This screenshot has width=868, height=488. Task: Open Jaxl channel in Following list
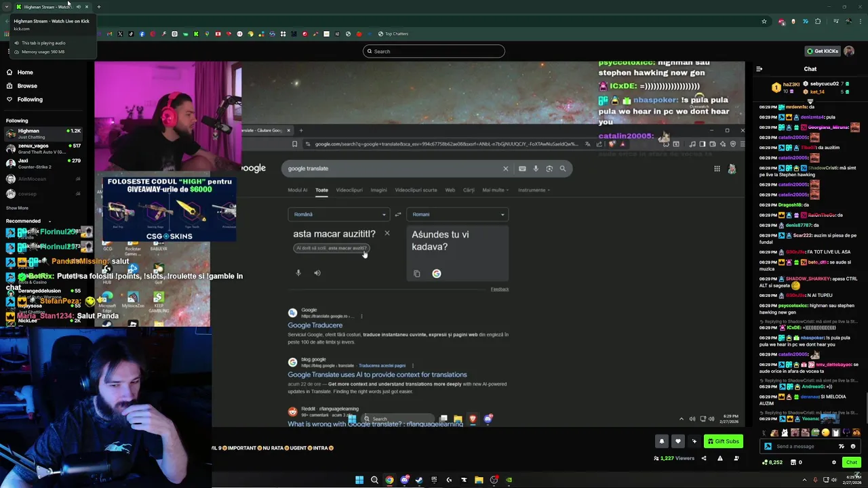point(43,163)
